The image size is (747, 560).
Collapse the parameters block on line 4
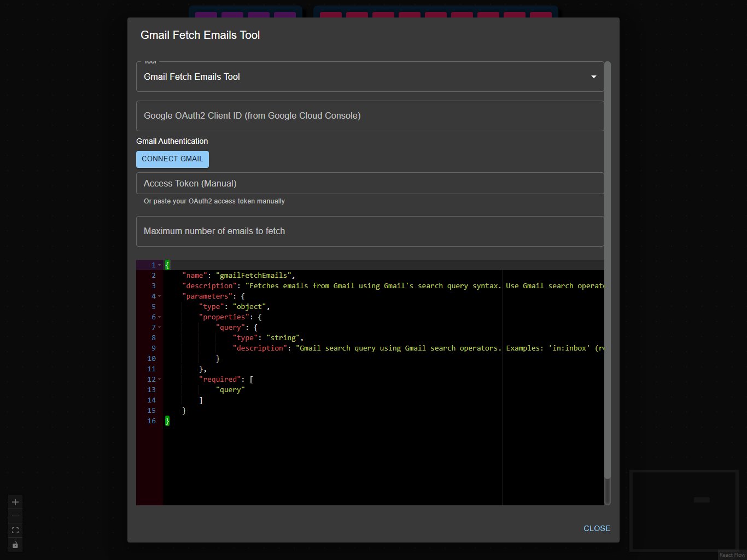pyautogui.click(x=160, y=296)
